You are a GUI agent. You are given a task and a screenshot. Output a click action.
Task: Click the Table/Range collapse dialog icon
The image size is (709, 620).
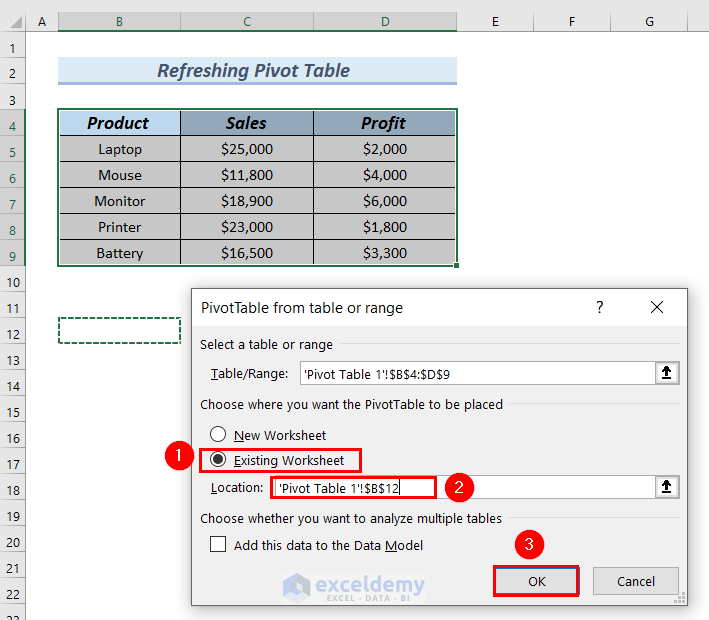point(668,374)
